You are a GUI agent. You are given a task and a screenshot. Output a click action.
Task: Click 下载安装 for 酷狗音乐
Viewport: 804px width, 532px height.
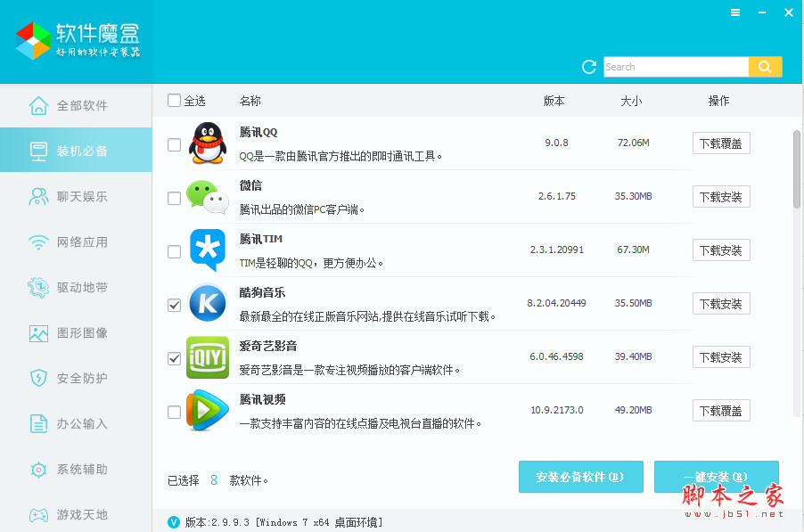[x=721, y=303]
